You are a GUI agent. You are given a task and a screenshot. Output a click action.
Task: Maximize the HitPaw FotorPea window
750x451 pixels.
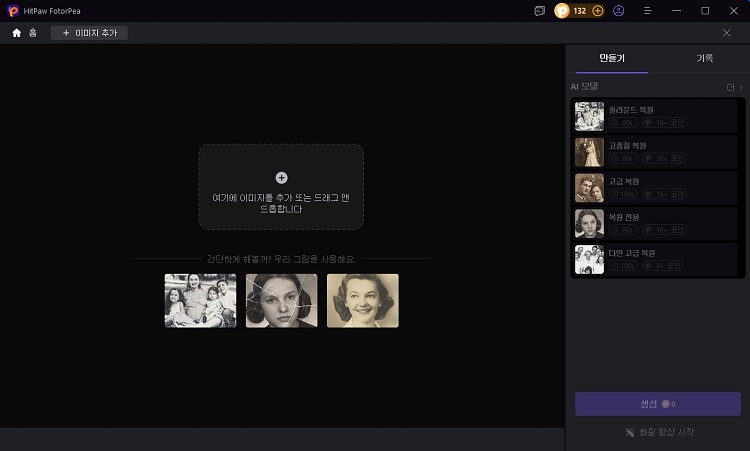tap(705, 11)
